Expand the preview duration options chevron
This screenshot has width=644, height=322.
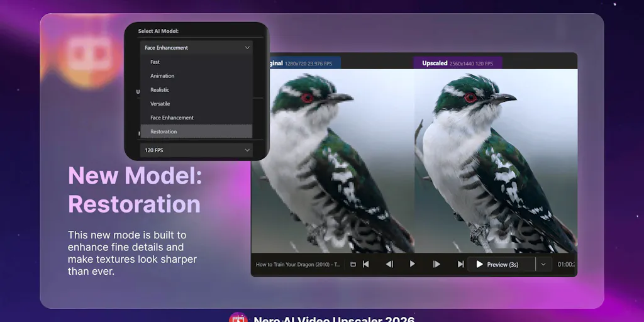tap(543, 265)
